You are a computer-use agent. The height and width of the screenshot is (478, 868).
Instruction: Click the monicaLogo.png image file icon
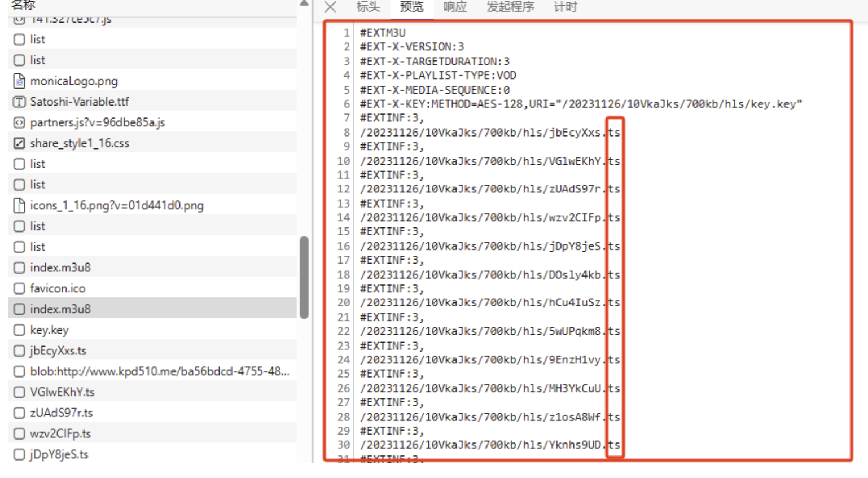pyautogui.click(x=19, y=81)
